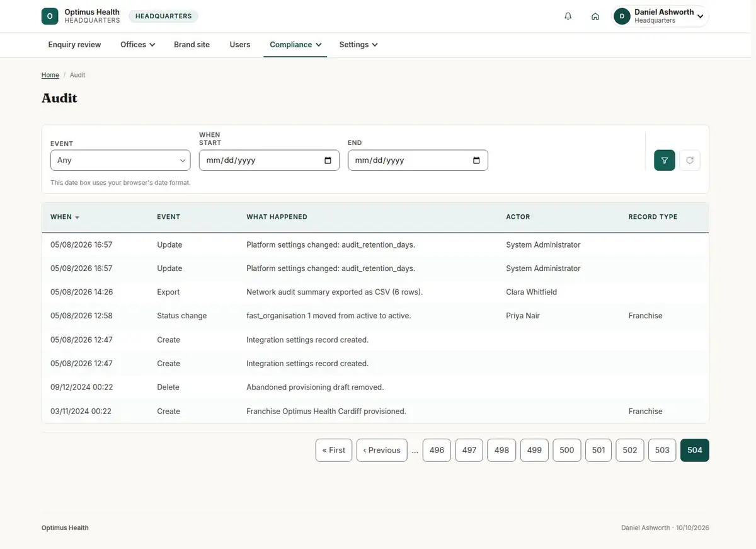
Task: Open the notifications bell
Action: click(x=568, y=16)
